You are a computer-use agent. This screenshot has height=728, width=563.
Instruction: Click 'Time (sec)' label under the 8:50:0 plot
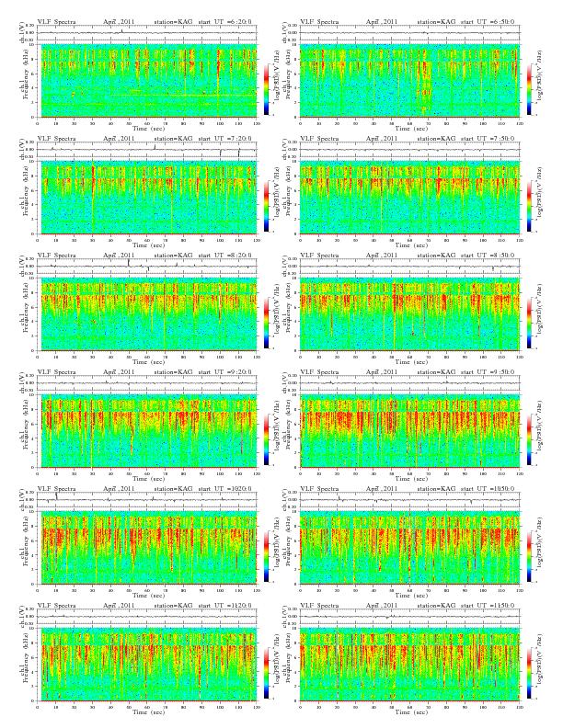[x=411, y=361]
